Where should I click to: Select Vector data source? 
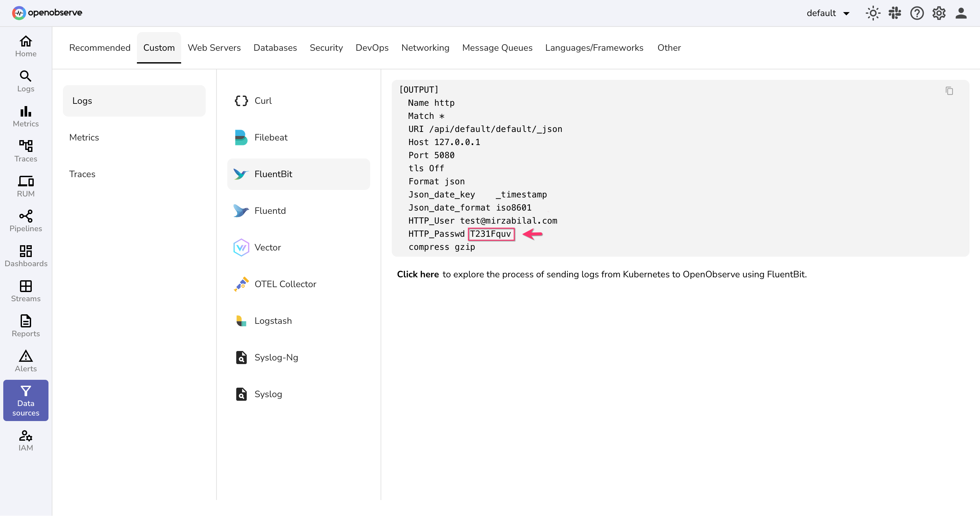[x=298, y=248]
